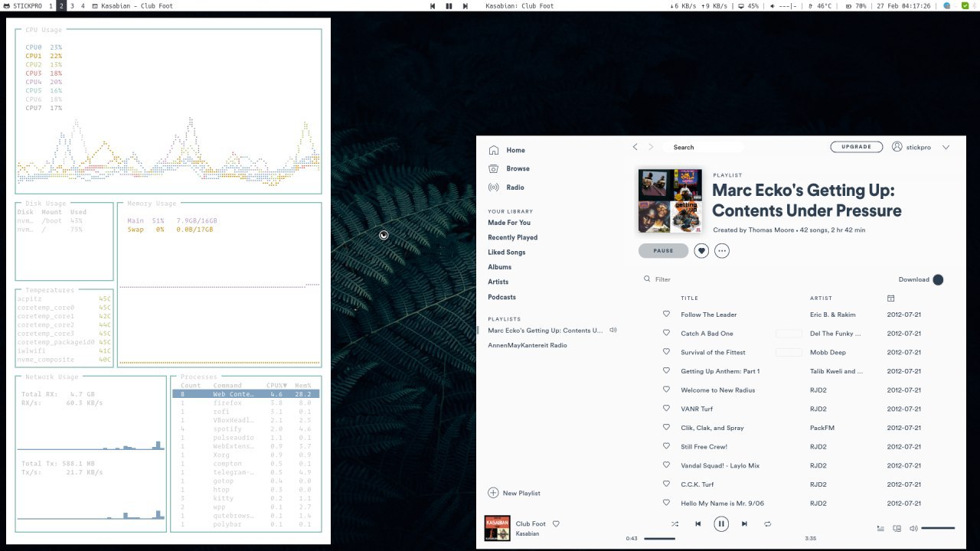Sort by the TITLE column header
Viewport: 980px width, 551px height.
point(689,298)
